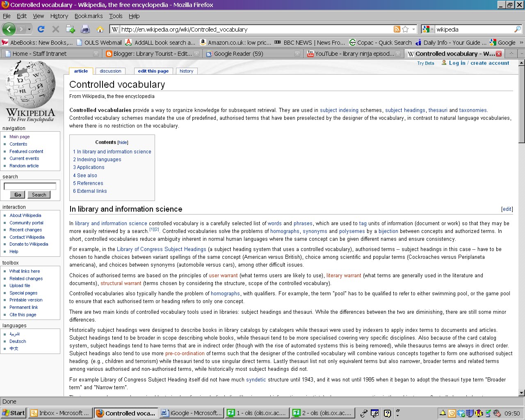Switch to the YouTube library ninja tab

(354, 54)
